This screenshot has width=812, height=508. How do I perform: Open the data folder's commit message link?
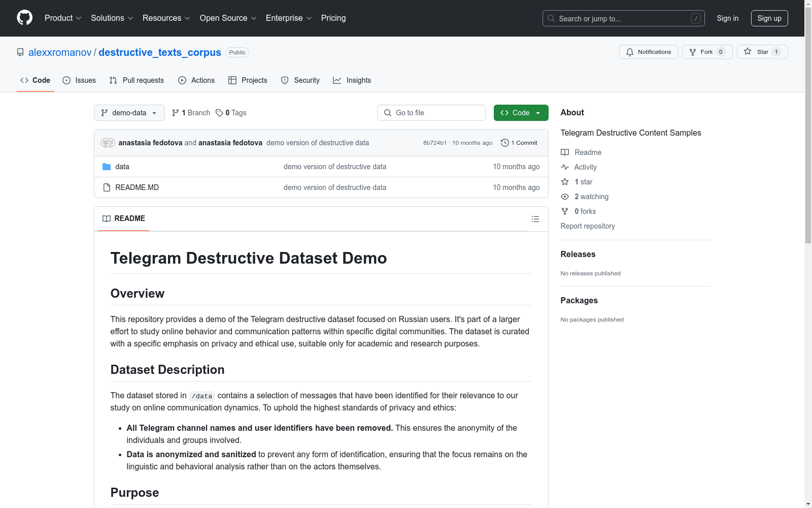click(335, 167)
